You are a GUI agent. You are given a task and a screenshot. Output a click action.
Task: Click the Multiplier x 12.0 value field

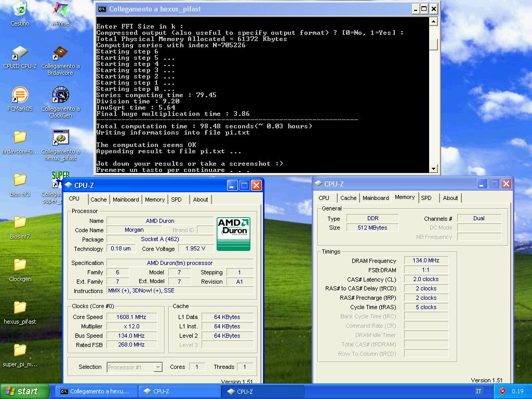[x=131, y=326]
